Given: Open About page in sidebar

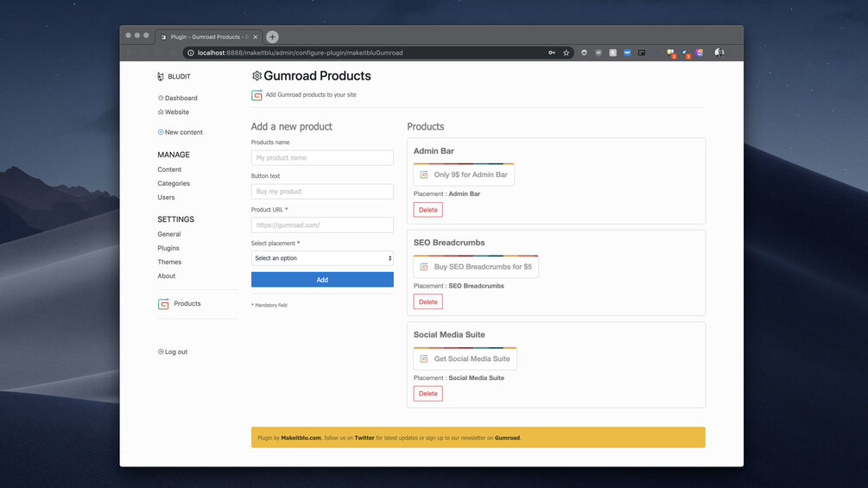Looking at the screenshot, I should [166, 276].
